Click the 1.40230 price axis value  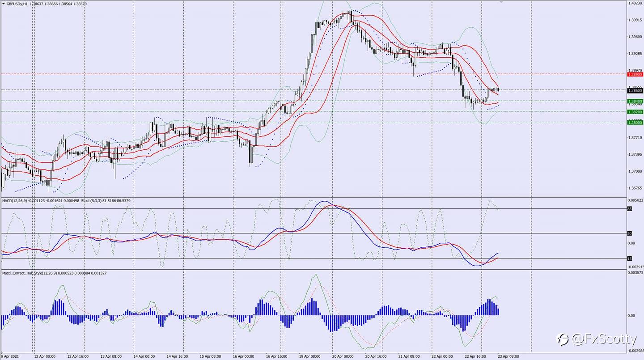click(x=635, y=3)
